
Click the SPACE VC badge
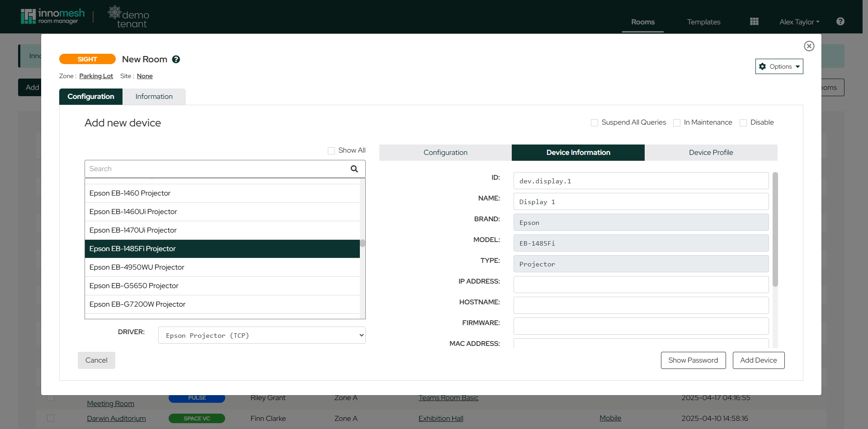coord(197,419)
